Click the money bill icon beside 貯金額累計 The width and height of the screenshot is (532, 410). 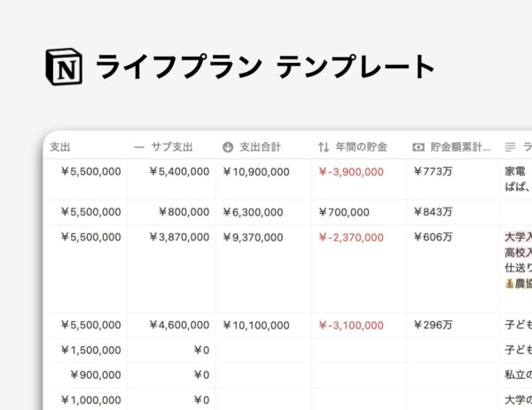coord(419,147)
